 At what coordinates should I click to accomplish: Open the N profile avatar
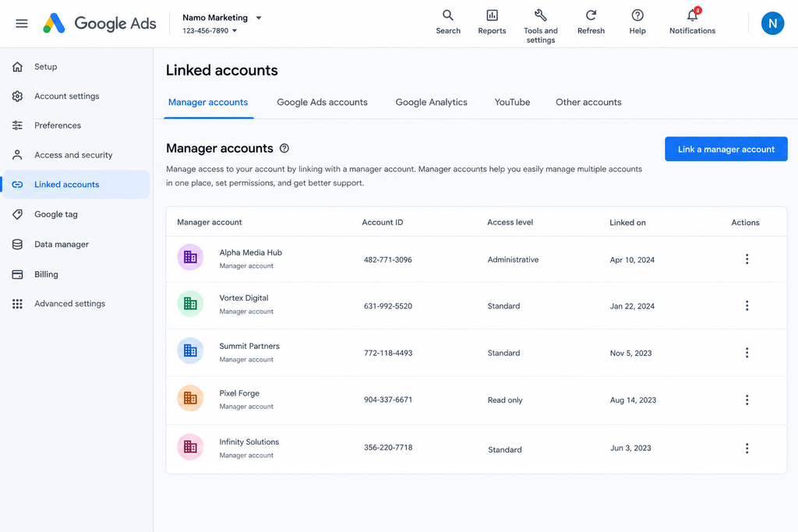pos(772,23)
